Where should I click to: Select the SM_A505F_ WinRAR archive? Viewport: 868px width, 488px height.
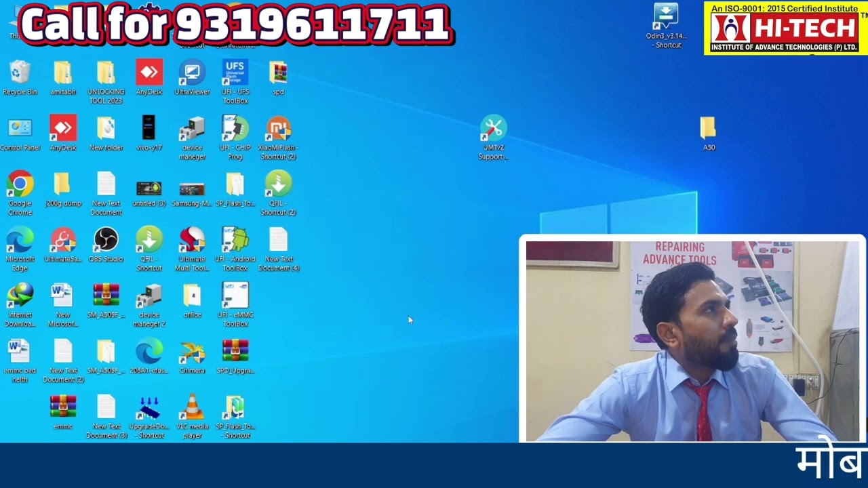[106, 300]
